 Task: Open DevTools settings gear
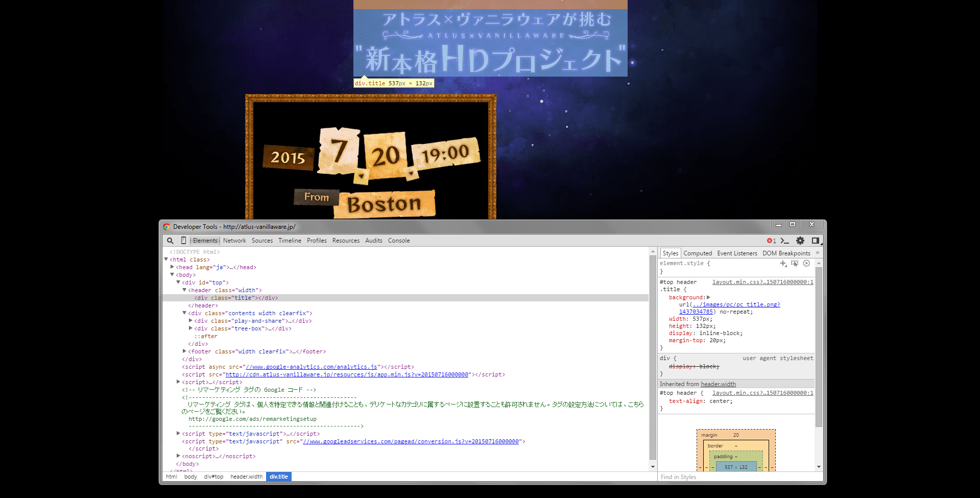pos(800,241)
